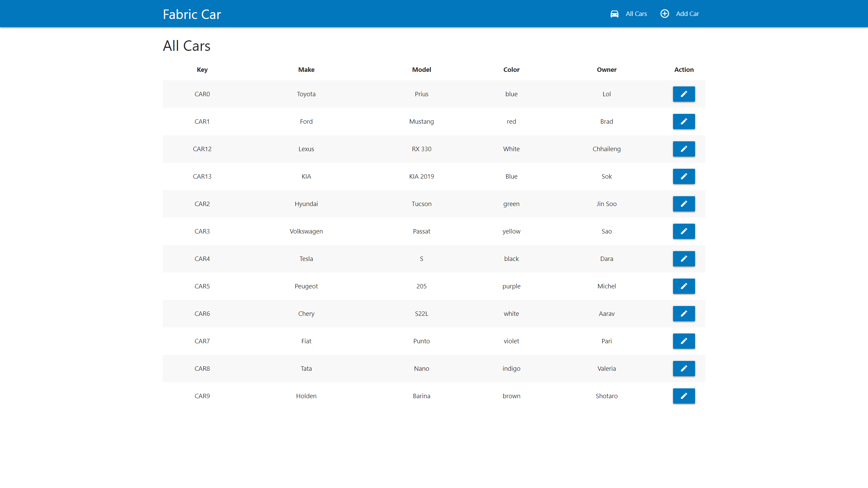Click the Key column header
The image size is (868, 488).
coord(202,69)
